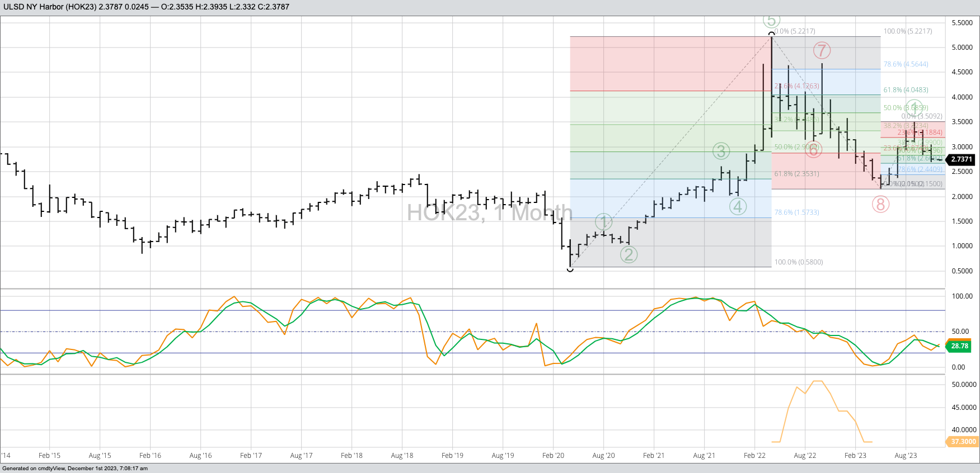Click the circled wave 3 annotation

pyautogui.click(x=721, y=151)
